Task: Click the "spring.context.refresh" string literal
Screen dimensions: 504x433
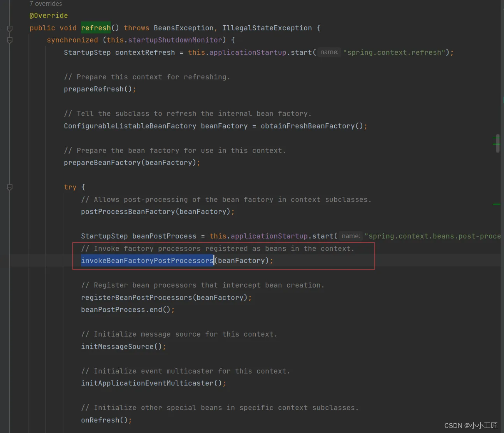Action: pyautogui.click(x=394, y=53)
